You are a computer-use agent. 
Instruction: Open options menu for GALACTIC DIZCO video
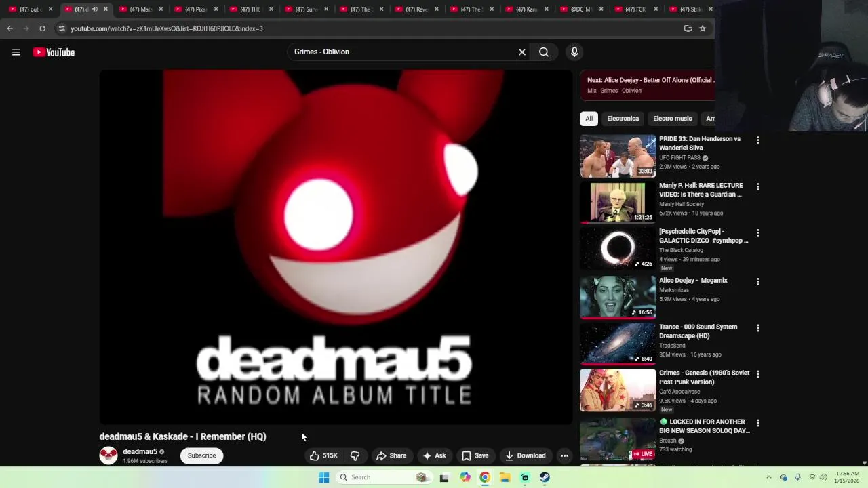pyautogui.click(x=757, y=232)
